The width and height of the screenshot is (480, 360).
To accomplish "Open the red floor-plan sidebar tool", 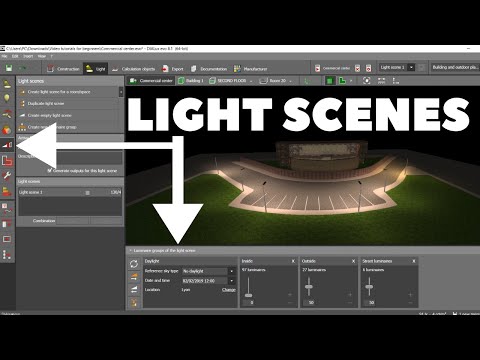I will coord(7,161).
